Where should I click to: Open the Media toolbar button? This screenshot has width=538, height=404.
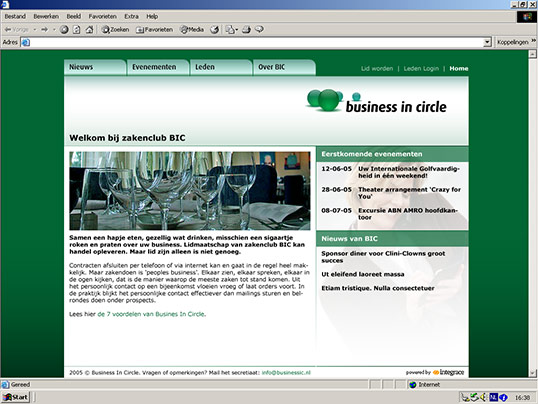coord(192,30)
